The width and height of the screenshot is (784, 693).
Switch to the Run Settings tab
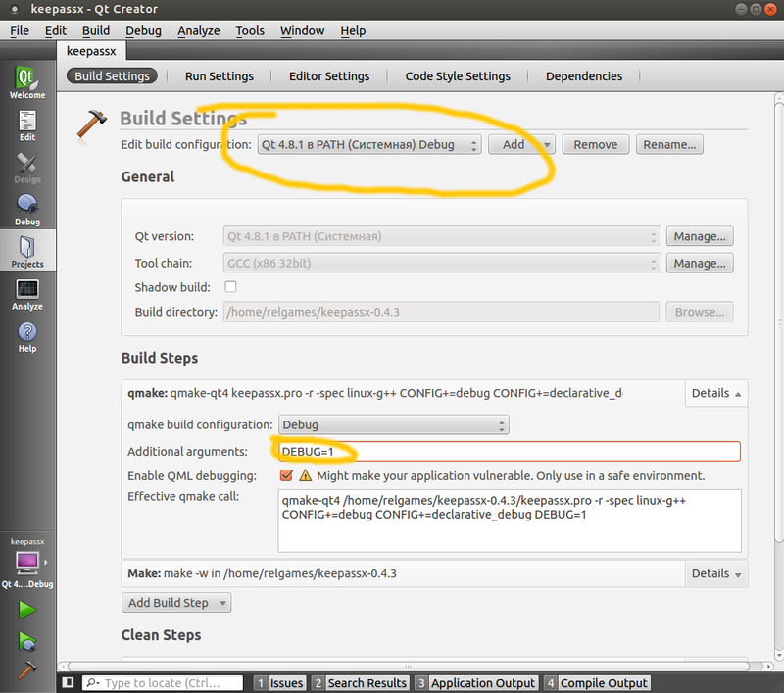click(x=220, y=75)
